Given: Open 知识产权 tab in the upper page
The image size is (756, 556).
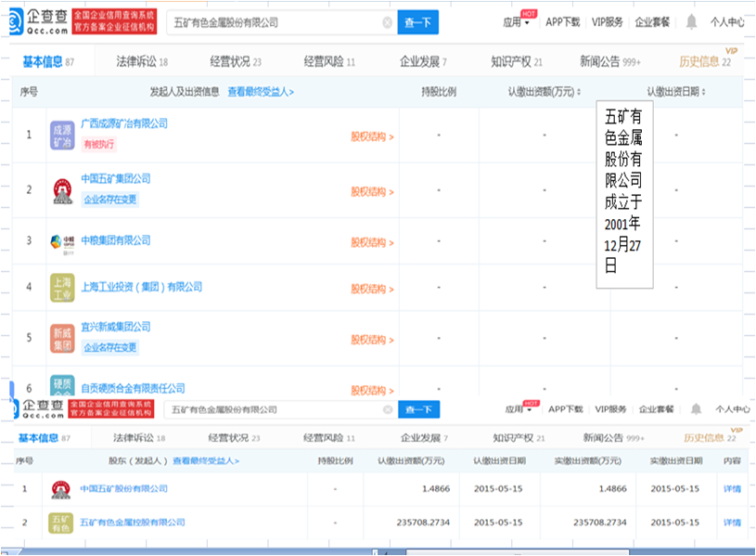Looking at the screenshot, I should (x=517, y=62).
